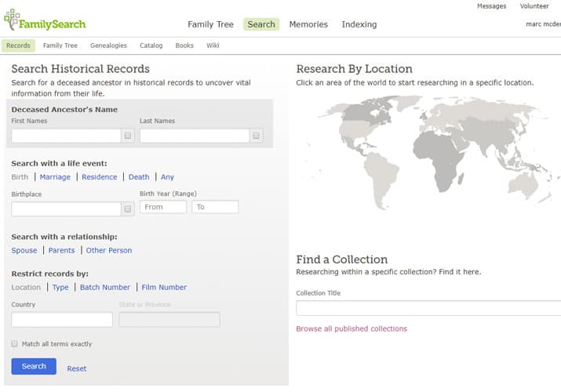The height and width of the screenshot is (392, 561).
Task: Click the Collection Title field
Action: [428, 308]
